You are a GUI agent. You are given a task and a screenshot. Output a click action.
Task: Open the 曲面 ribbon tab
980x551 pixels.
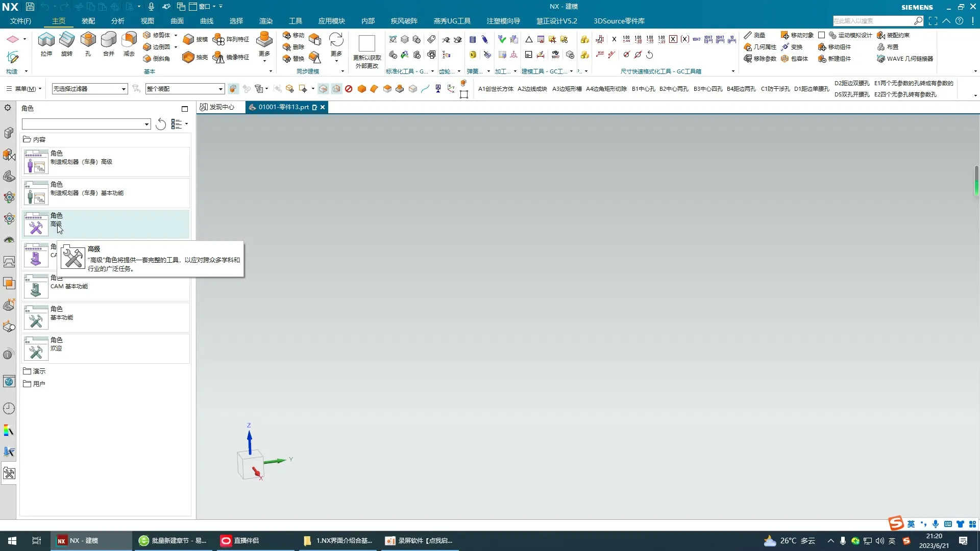tap(177, 21)
